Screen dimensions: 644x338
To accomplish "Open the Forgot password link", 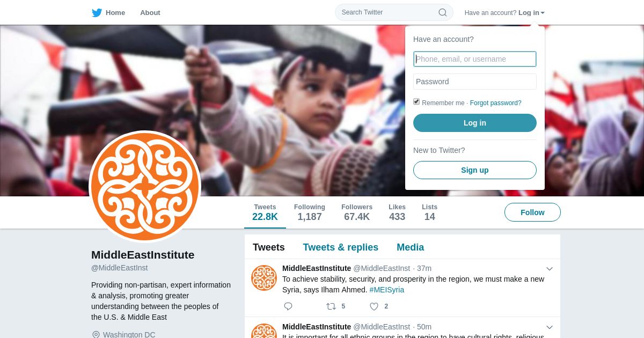I will (495, 103).
